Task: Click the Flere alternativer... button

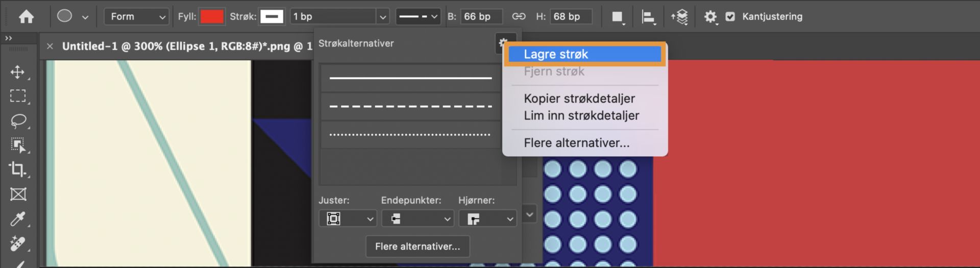Action: tap(418, 247)
